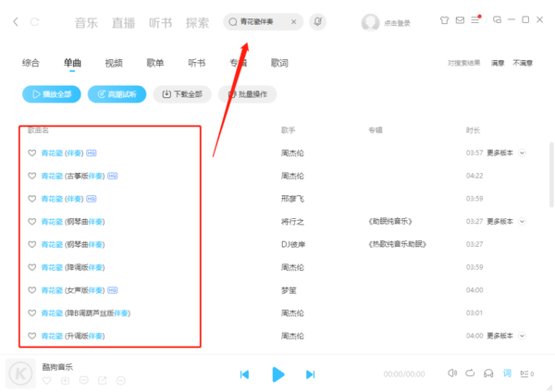
Task: Like 青花瓷 (升调版伴奏) heart
Action: pyautogui.click(x=31, y=337)
